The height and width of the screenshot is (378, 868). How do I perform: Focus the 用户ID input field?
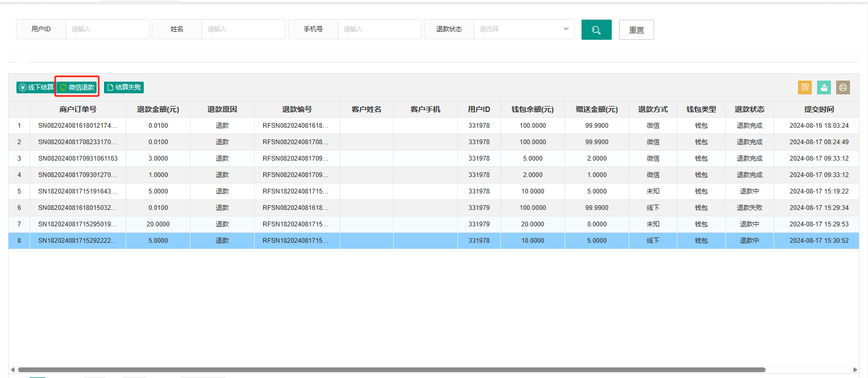[x=108, y=29]
